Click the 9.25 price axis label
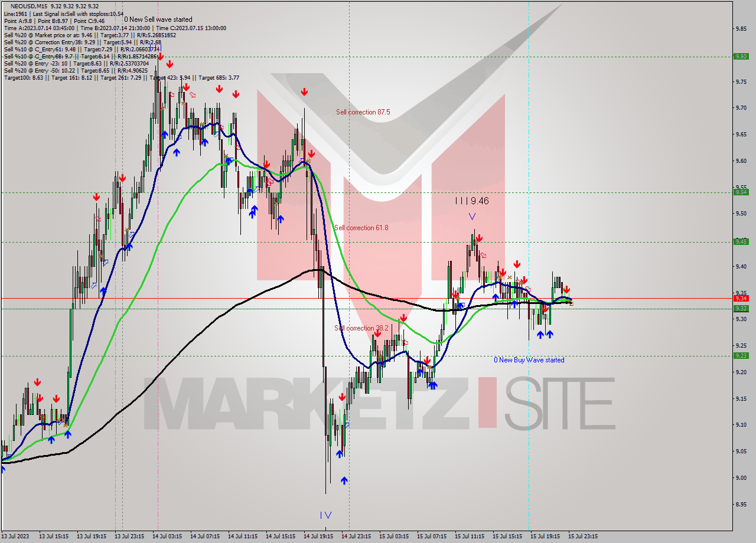This screenshot has height=543, width=756. coord(742,346)
